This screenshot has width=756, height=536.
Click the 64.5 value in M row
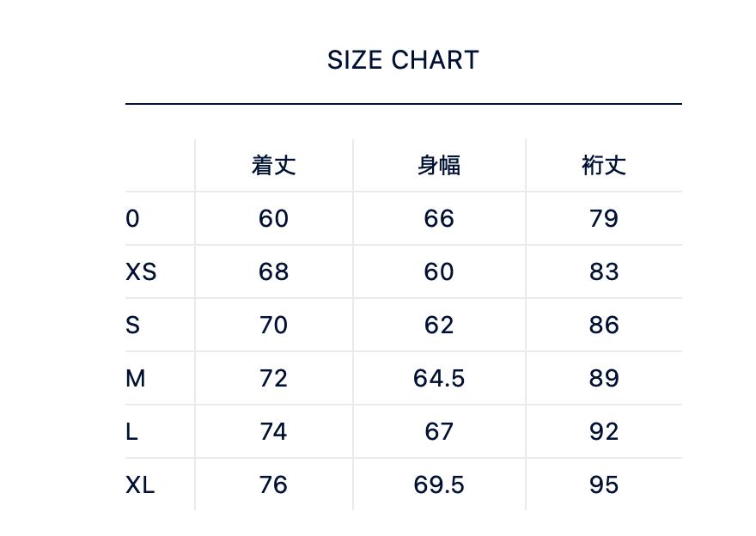(439, 378)
